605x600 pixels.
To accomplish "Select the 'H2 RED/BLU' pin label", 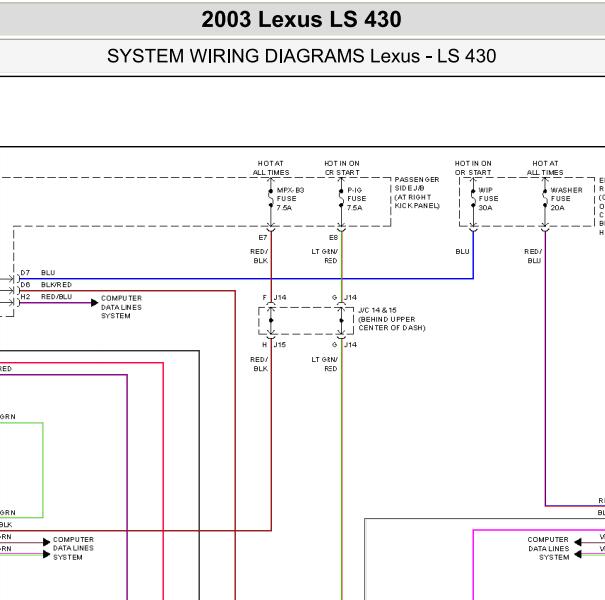I will 46,297.
